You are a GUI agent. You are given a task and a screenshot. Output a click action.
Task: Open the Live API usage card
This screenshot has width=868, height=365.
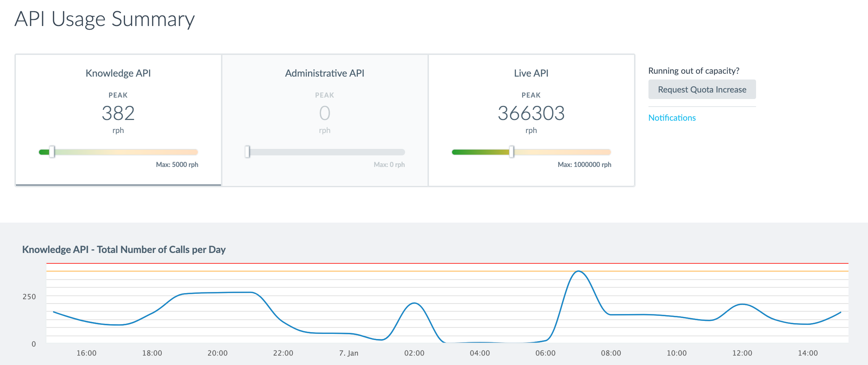click(x=531, y=120)
